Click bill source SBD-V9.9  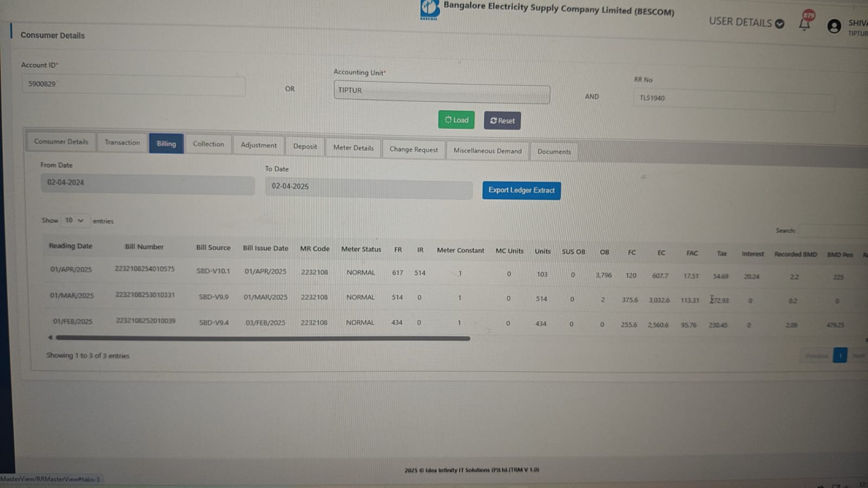point(213,297)
